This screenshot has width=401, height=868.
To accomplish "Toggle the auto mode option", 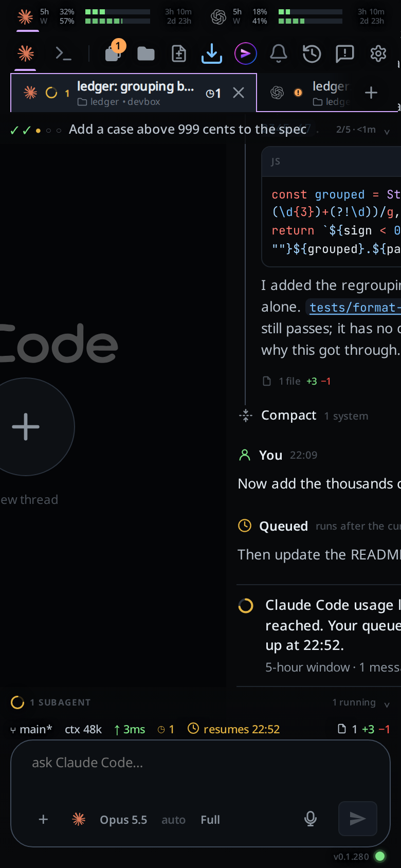I will point(173,820).
